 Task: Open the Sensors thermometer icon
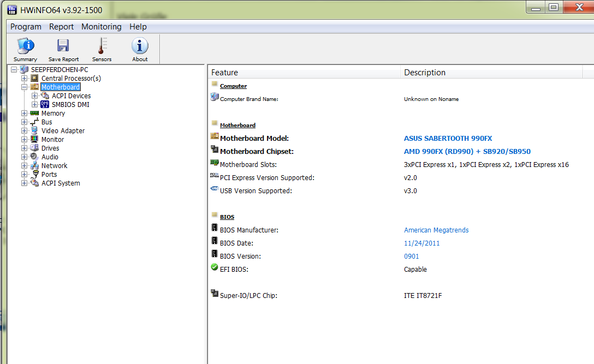(x=102, y=46)
